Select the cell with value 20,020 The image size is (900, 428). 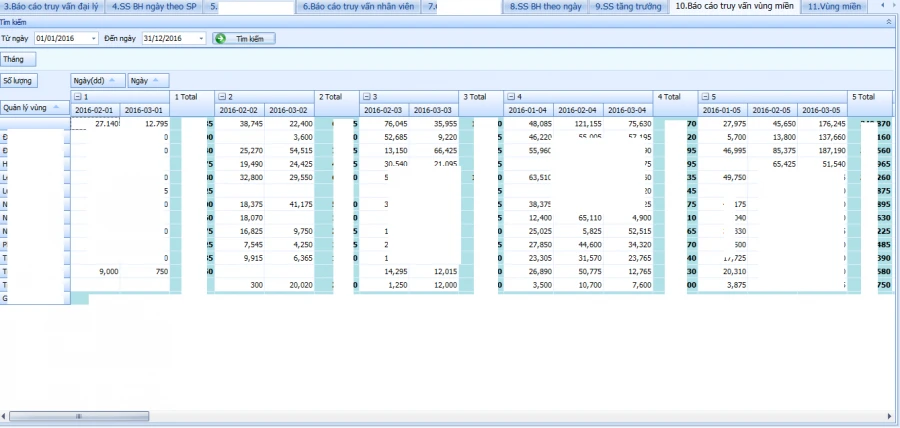289,285
